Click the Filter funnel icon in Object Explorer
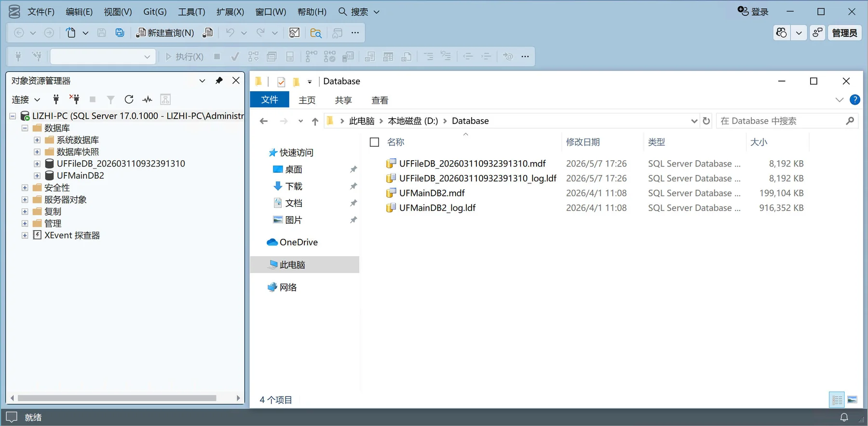Screen dimensions: 868x426 coord(110,99)
